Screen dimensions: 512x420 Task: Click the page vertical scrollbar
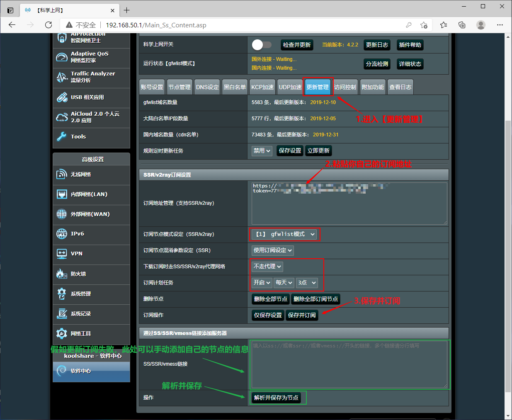point(508,249)
